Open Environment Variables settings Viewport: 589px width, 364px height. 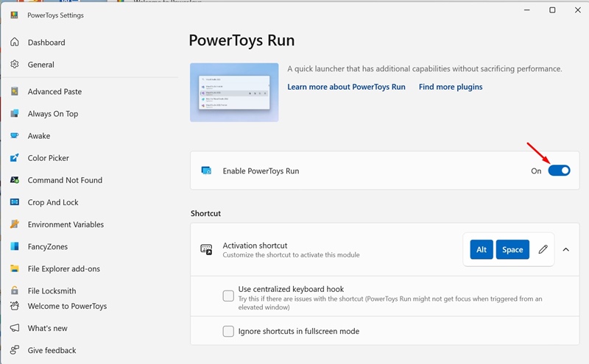pyautogui.click(x=66, y=224)
